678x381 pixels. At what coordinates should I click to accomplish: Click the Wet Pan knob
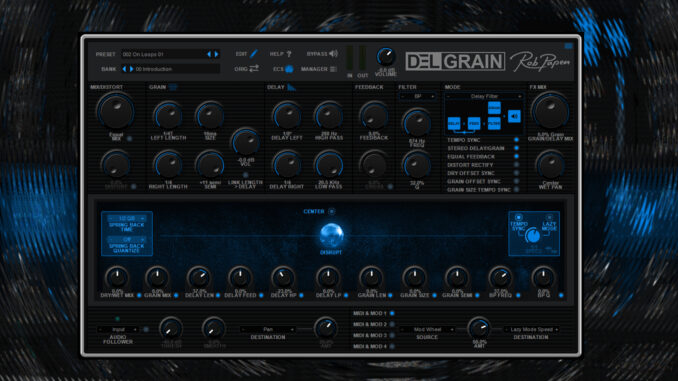[x=550, y=166]
